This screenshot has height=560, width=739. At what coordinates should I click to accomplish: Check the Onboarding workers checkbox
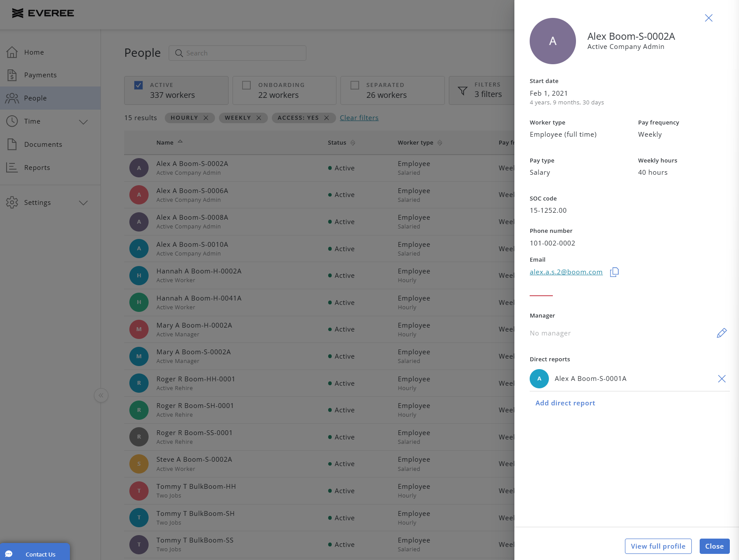pos(246,85)
